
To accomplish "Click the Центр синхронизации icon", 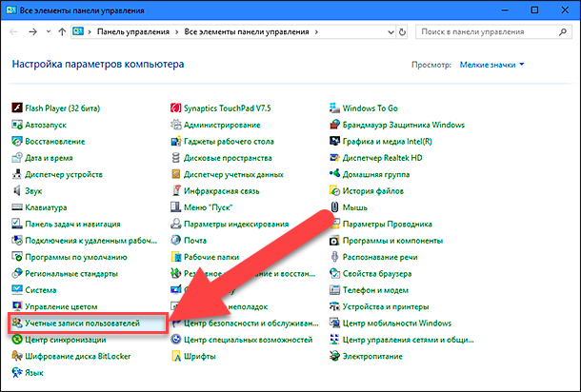I will 17,340.
